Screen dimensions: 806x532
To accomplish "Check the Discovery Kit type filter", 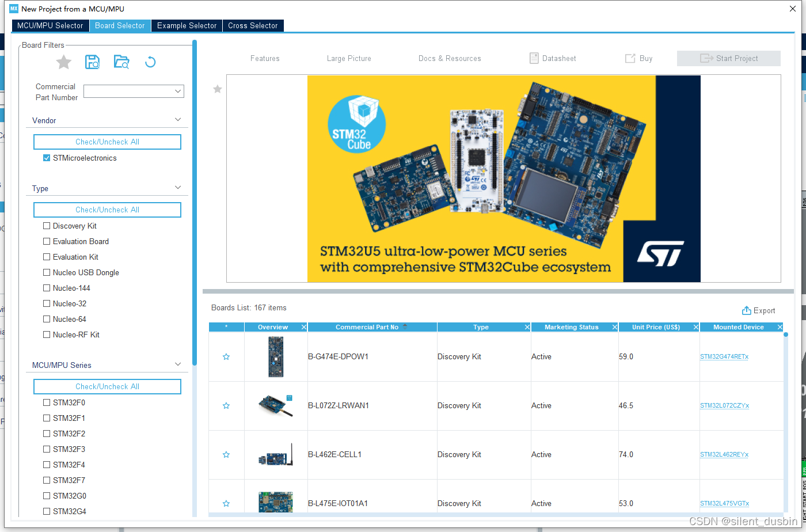I will pyautogui.click(x=47, y=226).
